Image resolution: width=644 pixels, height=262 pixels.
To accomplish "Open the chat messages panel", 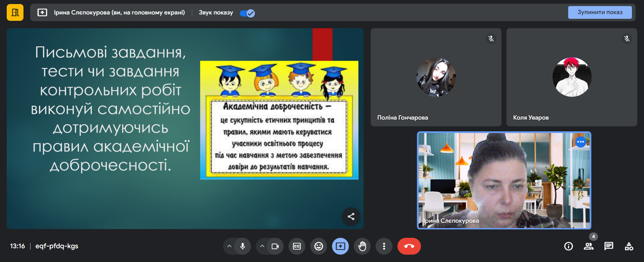I will (609, 246).
